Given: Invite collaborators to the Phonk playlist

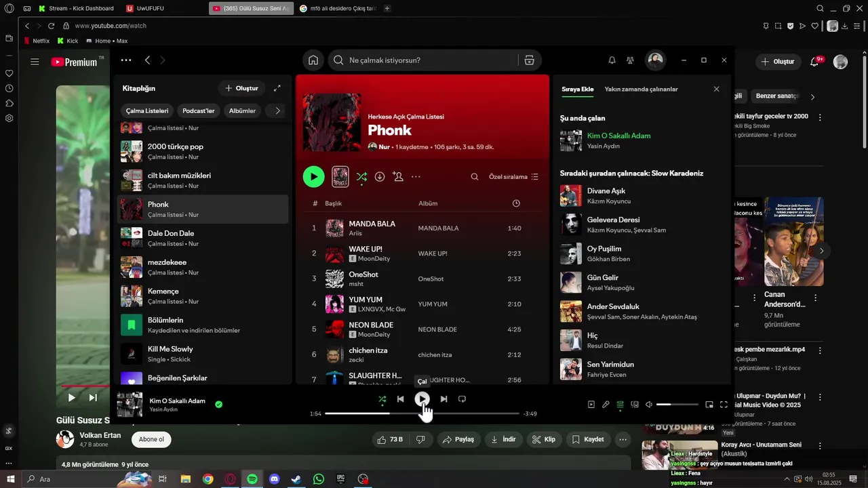Looking at the screenshot, I should coord(398,177).
